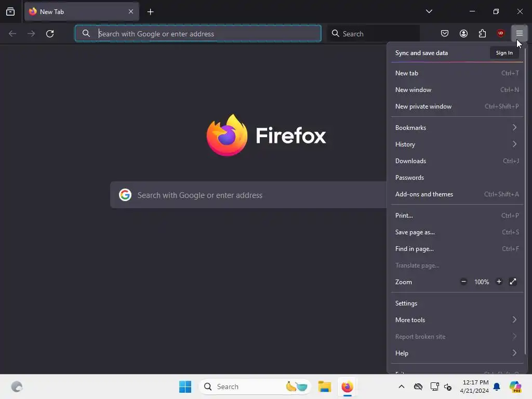Open a New private window
Image resolution: width=532 pixels, height=399 pixels.
tap(457, 106)
